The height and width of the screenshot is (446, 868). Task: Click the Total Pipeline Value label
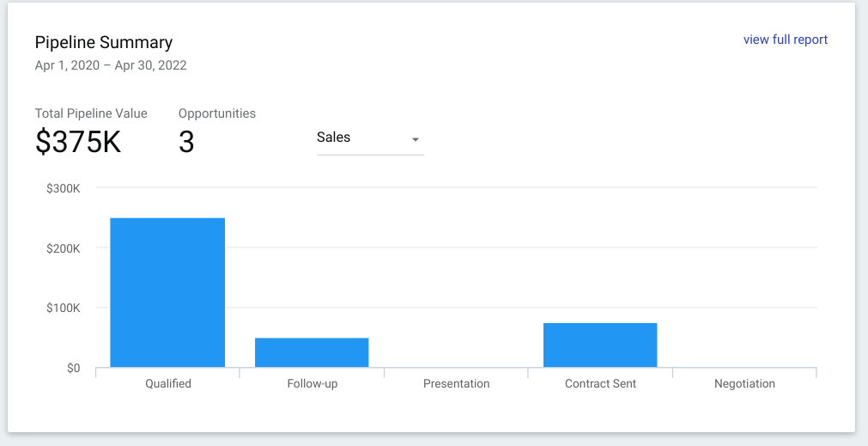point(91,113)
